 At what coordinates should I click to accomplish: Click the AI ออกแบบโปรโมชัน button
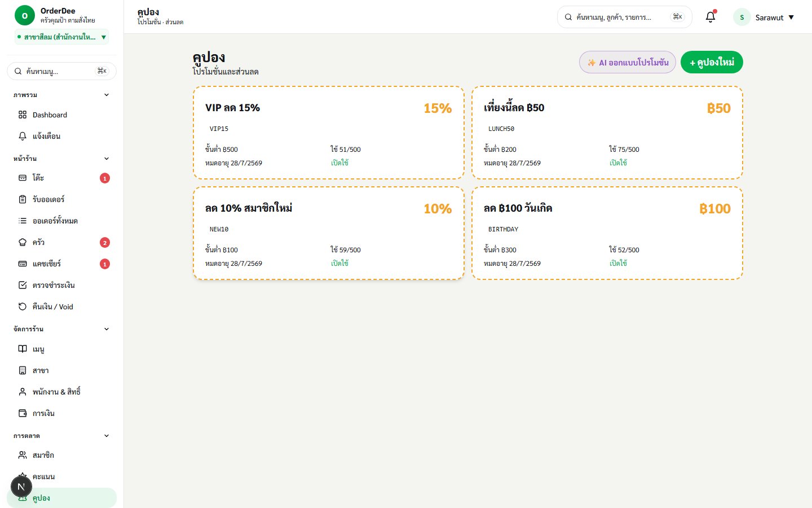pos(628,62)
